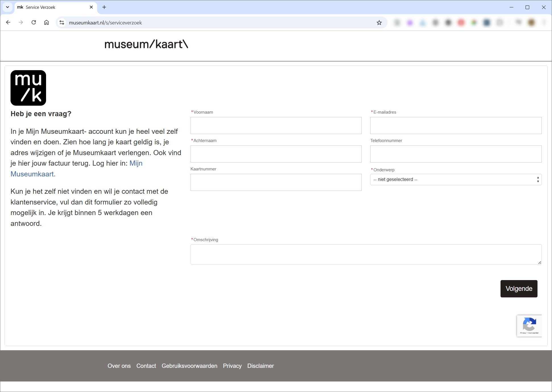Open a new tab with the plus icon
The image size is (552, 392).
click(104, 7)
